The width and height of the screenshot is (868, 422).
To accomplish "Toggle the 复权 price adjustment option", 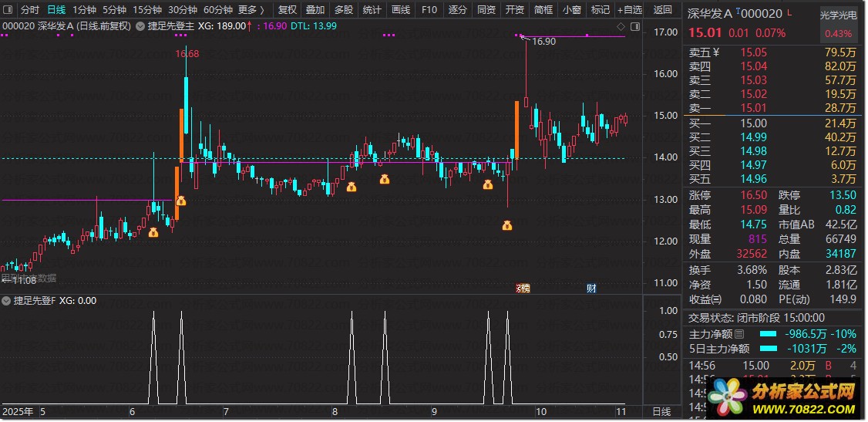I will coord(288,9).
